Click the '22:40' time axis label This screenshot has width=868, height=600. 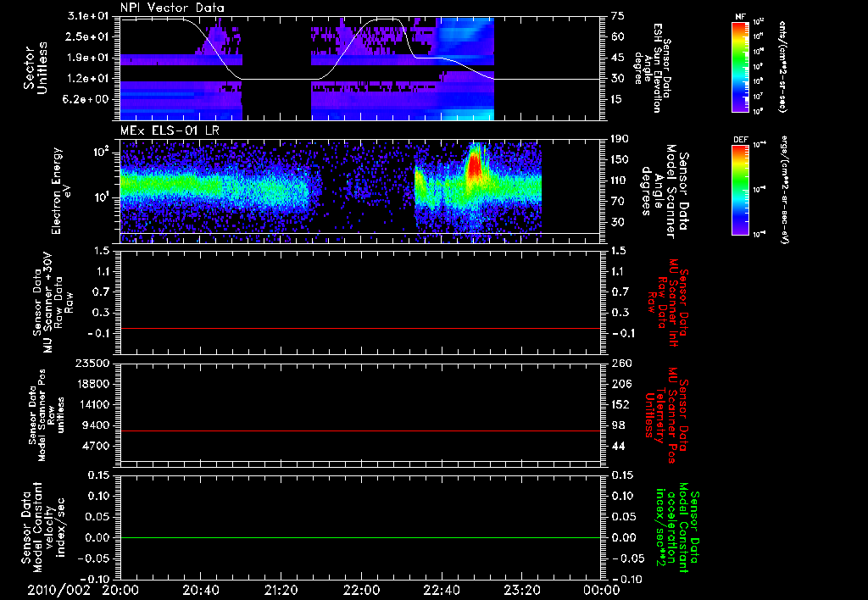tap(441, 590)
